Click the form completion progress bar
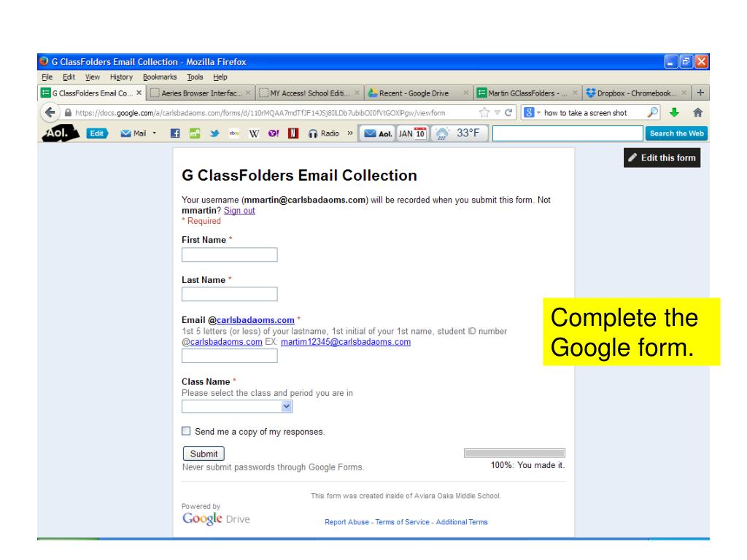The image size is (747, 560). 514,453
